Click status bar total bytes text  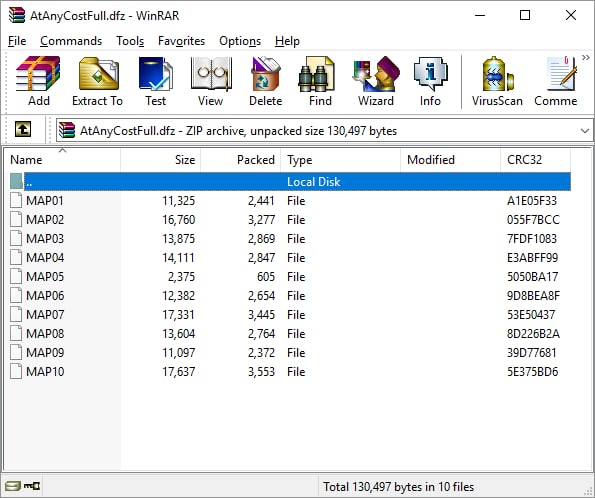398,486
